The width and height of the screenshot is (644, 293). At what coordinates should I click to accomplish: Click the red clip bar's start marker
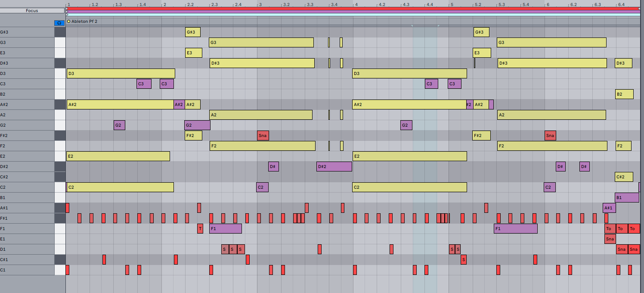[x=68, y=9]
